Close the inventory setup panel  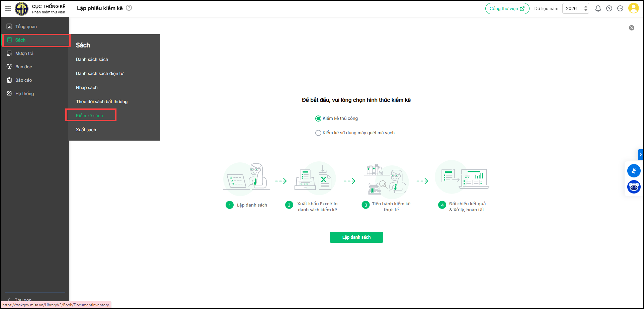click(x=631, y=28)
